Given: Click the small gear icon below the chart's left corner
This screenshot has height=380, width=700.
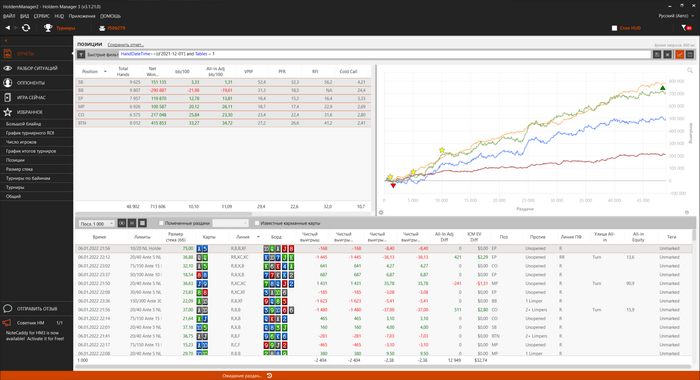Looking at the screenshot, I should [x=381, y=213].
